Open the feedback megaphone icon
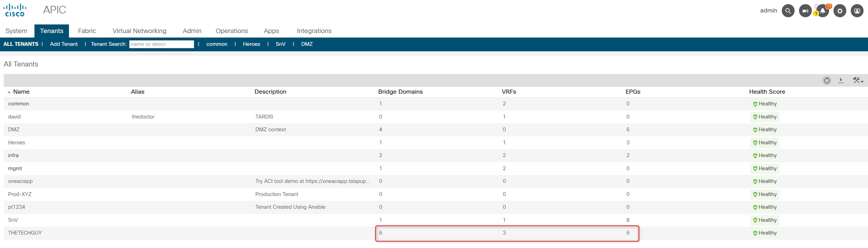 pos(805,11)
